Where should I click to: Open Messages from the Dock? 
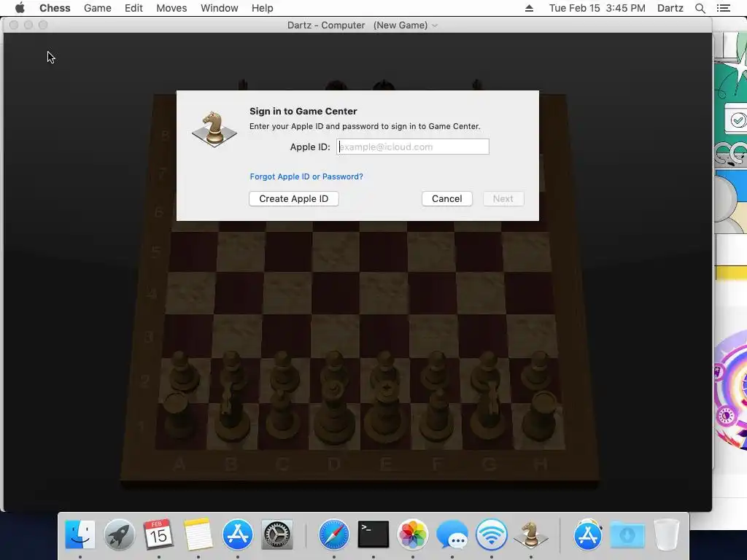click(x=452, y=534)
